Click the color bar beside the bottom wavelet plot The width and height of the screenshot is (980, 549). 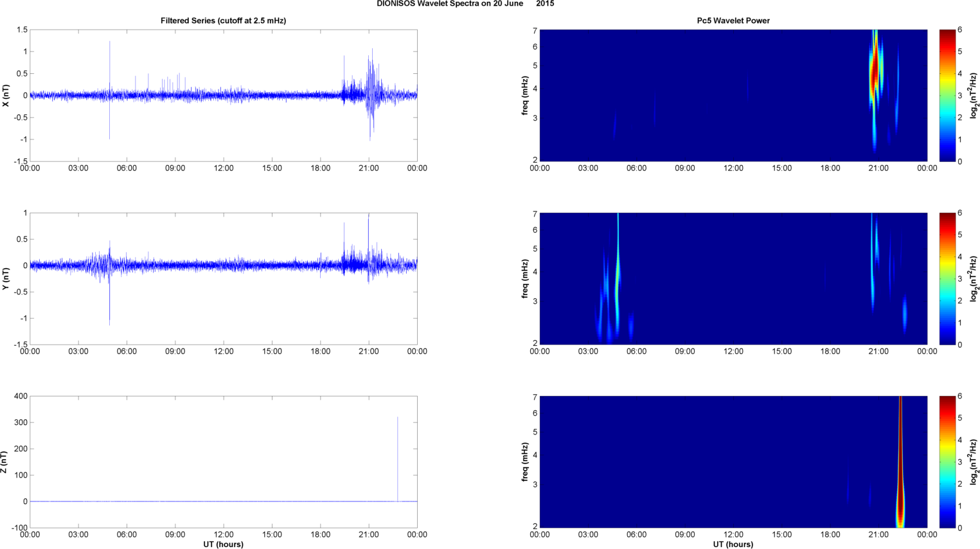tap(947, 462)
